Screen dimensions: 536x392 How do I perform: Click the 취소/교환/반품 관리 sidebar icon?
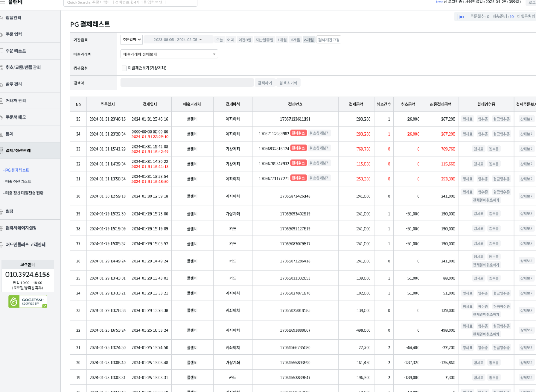[2, 68]
